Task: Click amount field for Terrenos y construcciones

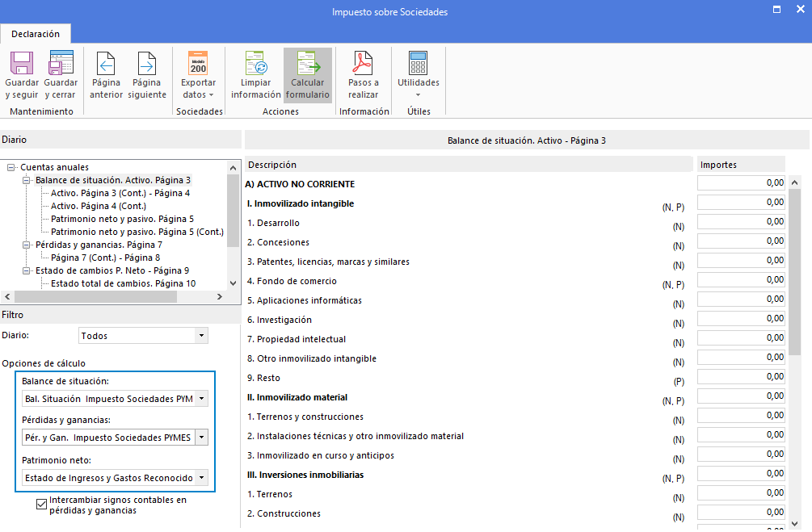Action: tap(741, 416)
